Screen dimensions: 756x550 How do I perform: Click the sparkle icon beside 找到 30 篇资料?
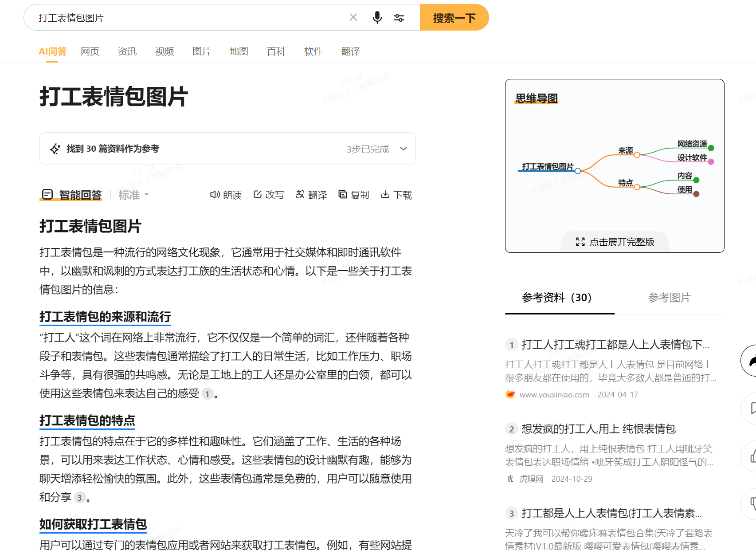[55, 149]
